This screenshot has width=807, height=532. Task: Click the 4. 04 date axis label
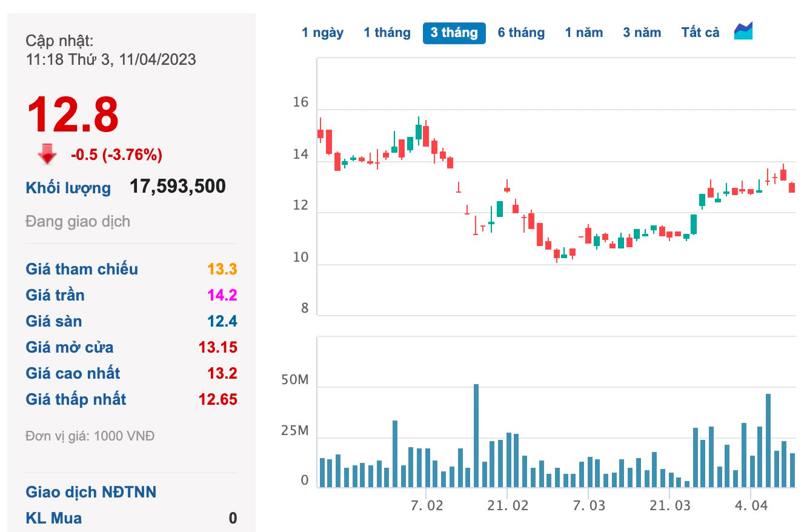(751, 505)
